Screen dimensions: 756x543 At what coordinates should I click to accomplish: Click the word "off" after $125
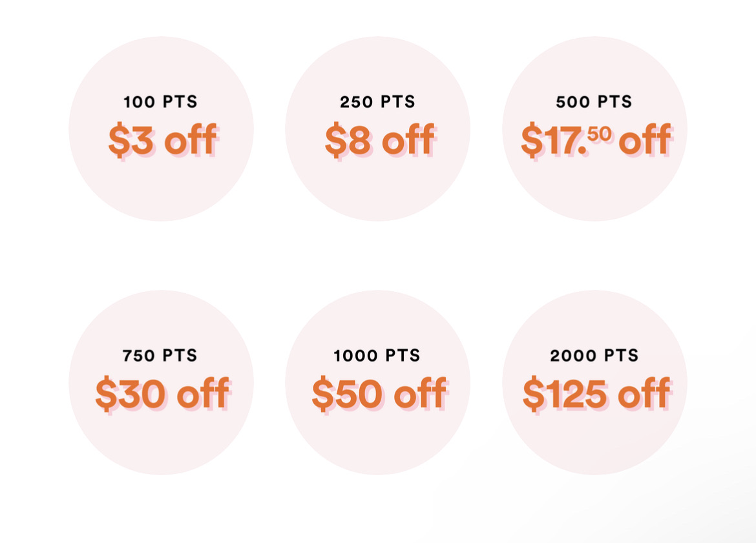pyautogui.click(x=644, y=393)
